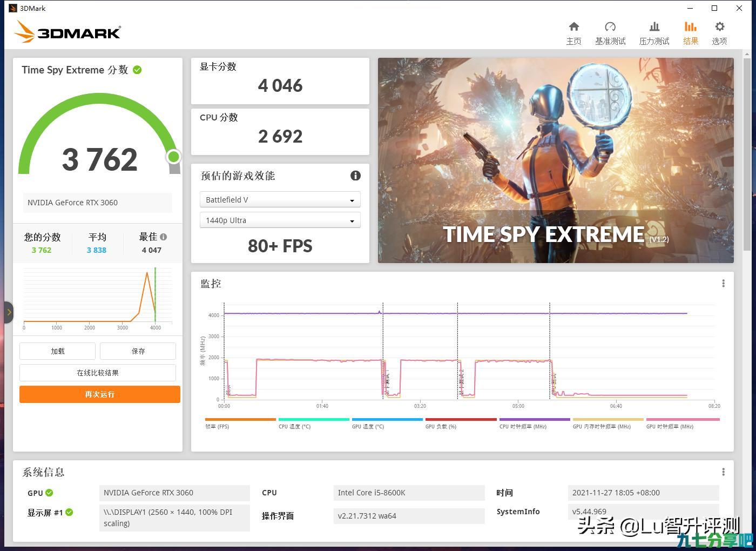Click the 2021-11-27 18:05 time field
This screenshot has height=551, width=756.
point(643,493)
